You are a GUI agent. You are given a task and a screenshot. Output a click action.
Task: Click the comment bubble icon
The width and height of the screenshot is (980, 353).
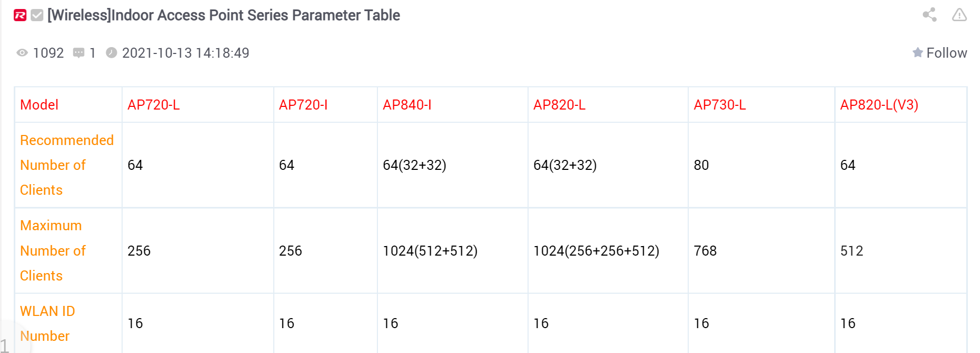79,53
